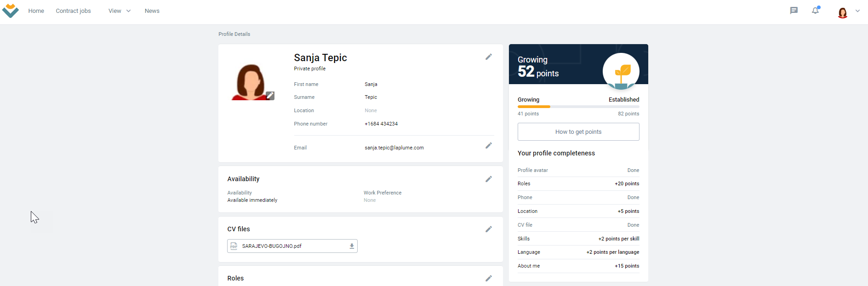This screenshot has width=868, height=286.
Task: Click How to get points button
Action: 578,132
